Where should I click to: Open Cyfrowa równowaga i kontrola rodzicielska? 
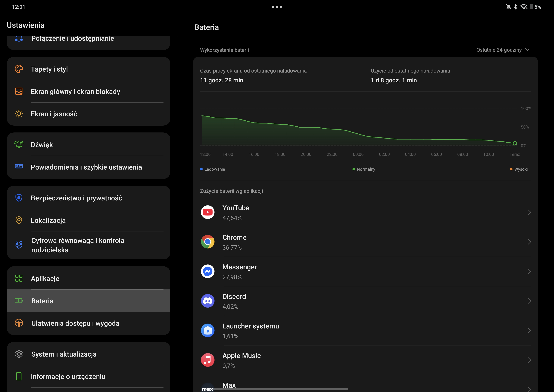(x=89, y=245)
